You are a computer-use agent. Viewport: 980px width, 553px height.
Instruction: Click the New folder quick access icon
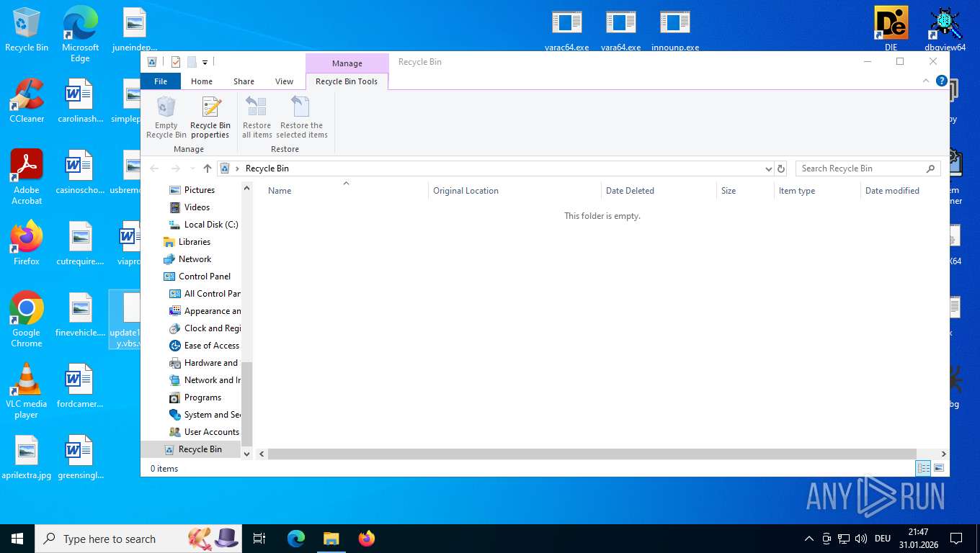click(192, 62)
